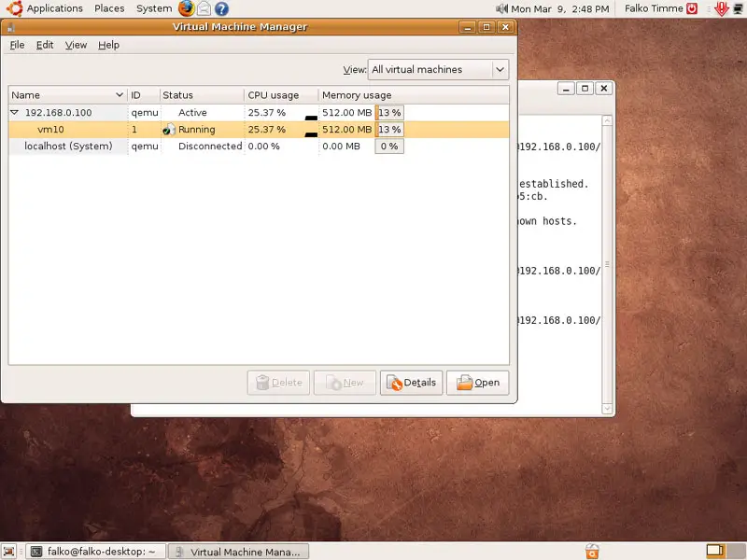Launch the Firefox web browser icon
Image resolution: width=747 pixels, height=560 pixels.
pos(186,8)
